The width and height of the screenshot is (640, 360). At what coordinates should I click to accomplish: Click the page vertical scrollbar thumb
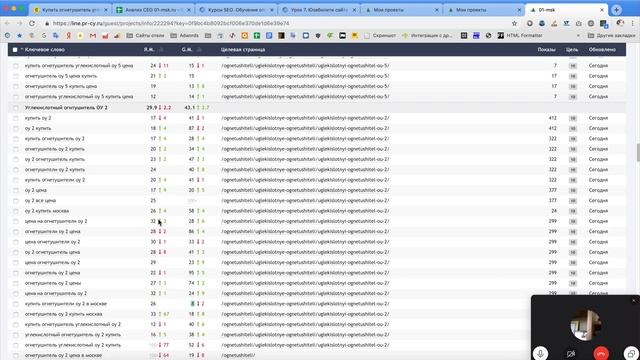click(638, 152)
